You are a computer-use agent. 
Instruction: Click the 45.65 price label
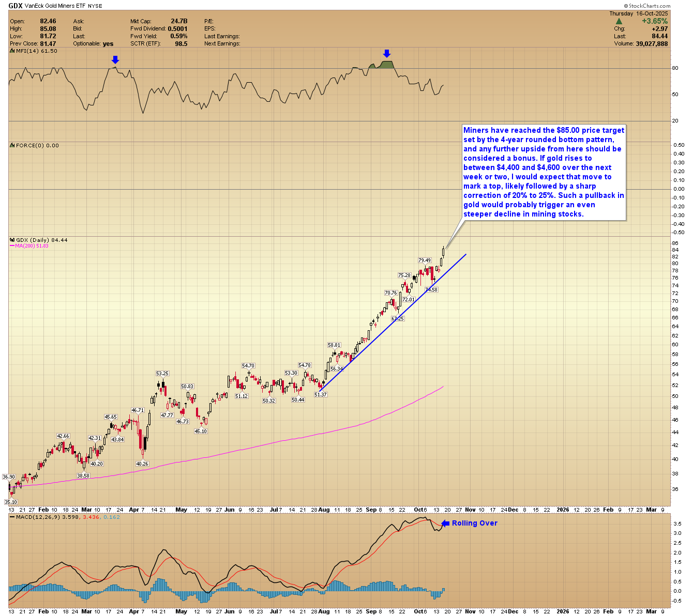coord(111,417)
